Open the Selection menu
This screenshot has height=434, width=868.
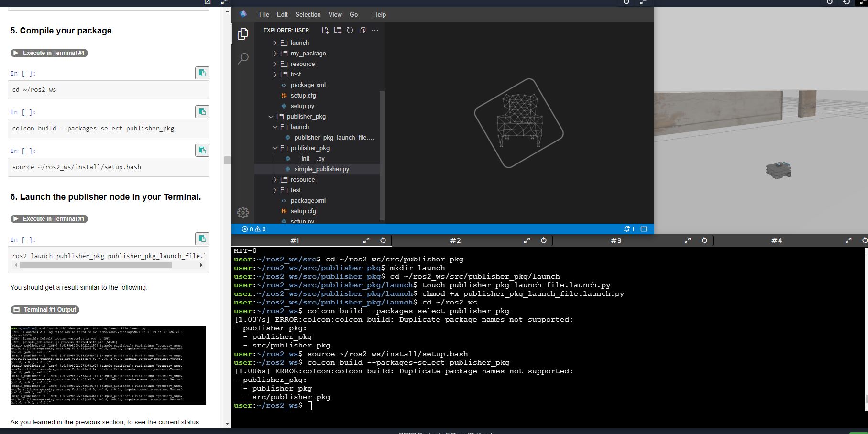click(308, 14)
